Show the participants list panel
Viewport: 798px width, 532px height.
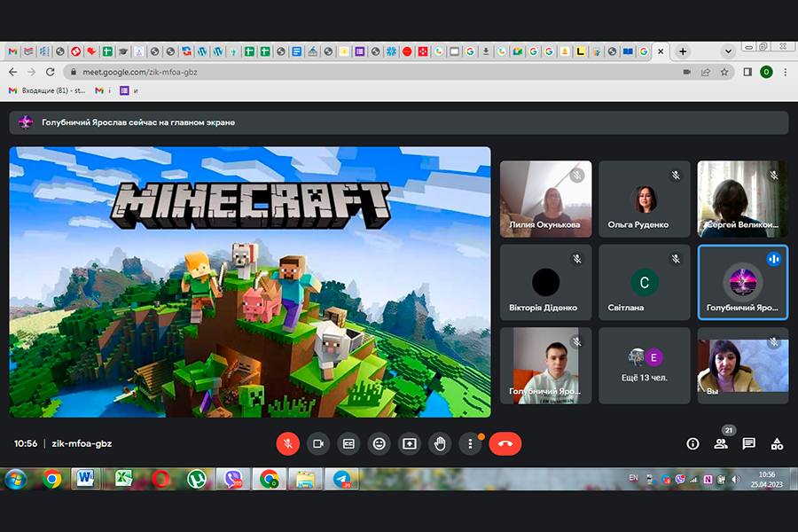coord(721,443)
